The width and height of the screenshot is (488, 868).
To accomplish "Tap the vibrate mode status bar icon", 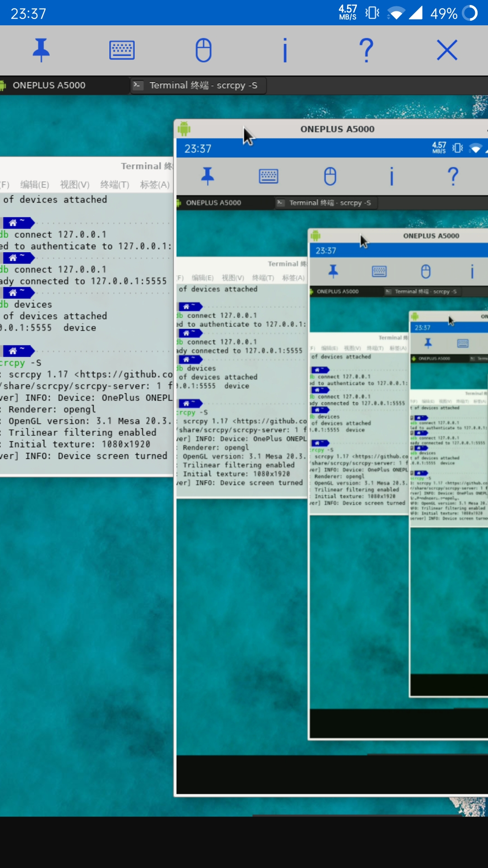I will click(x=372, y=13).
